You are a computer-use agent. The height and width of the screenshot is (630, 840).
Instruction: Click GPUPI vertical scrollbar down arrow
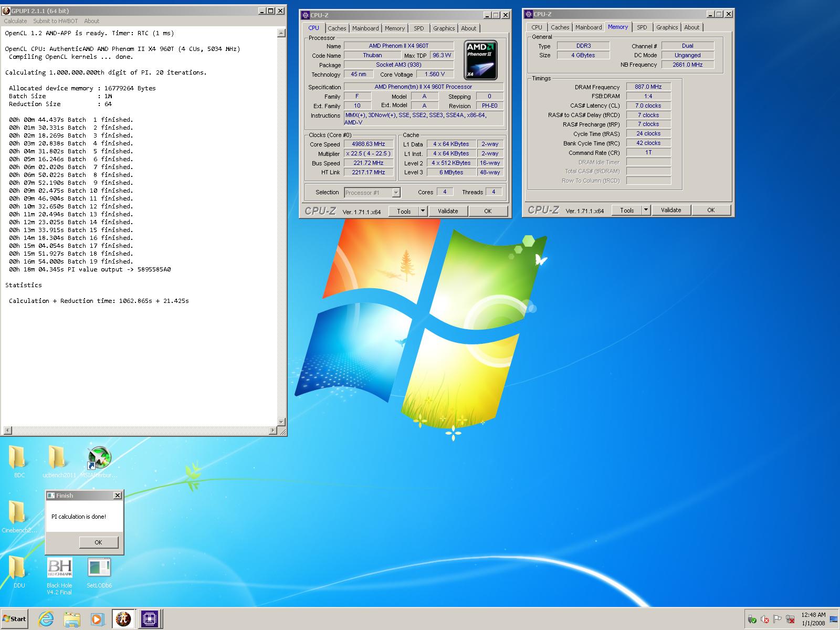281,422
